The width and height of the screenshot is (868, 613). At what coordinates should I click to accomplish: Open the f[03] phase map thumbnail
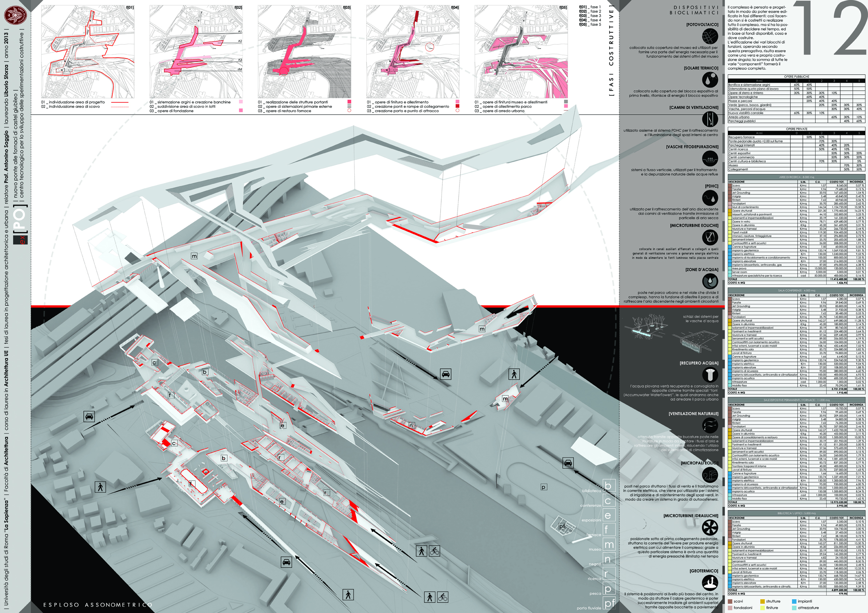[304, 52]
